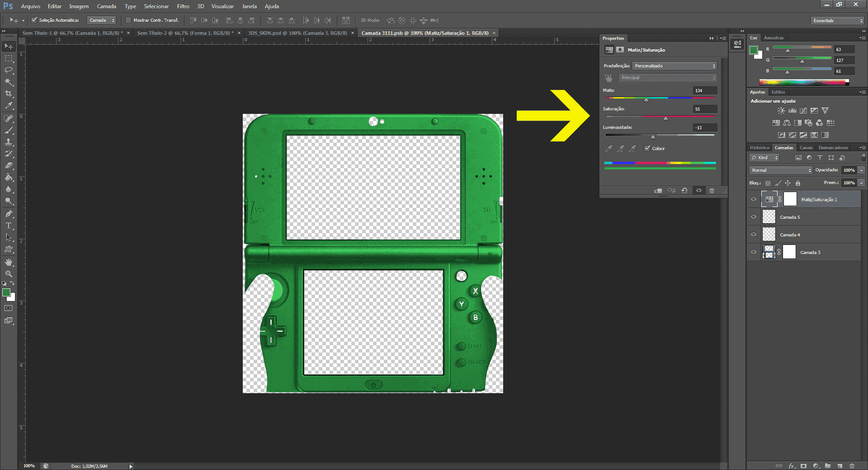868x470 pixels.
Task: Click the foreground color swatch in Cor panel
Action: coord(754,50)
